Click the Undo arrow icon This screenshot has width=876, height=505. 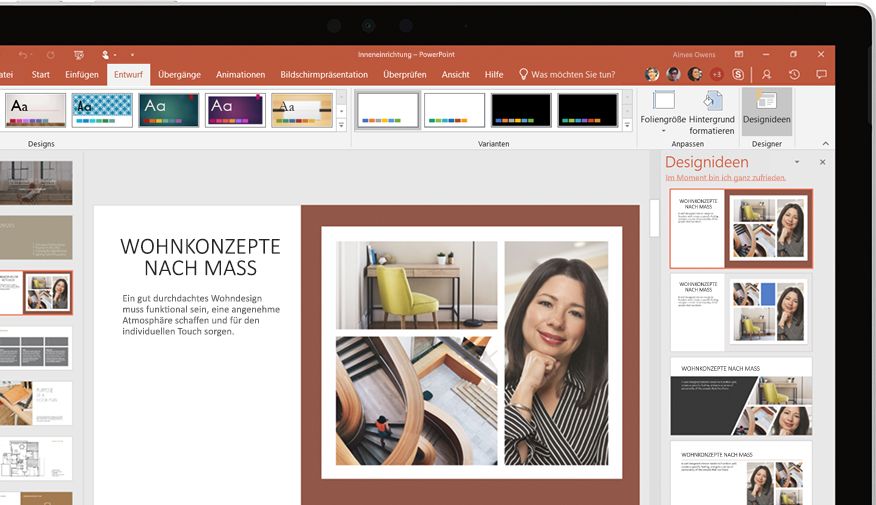23,55
